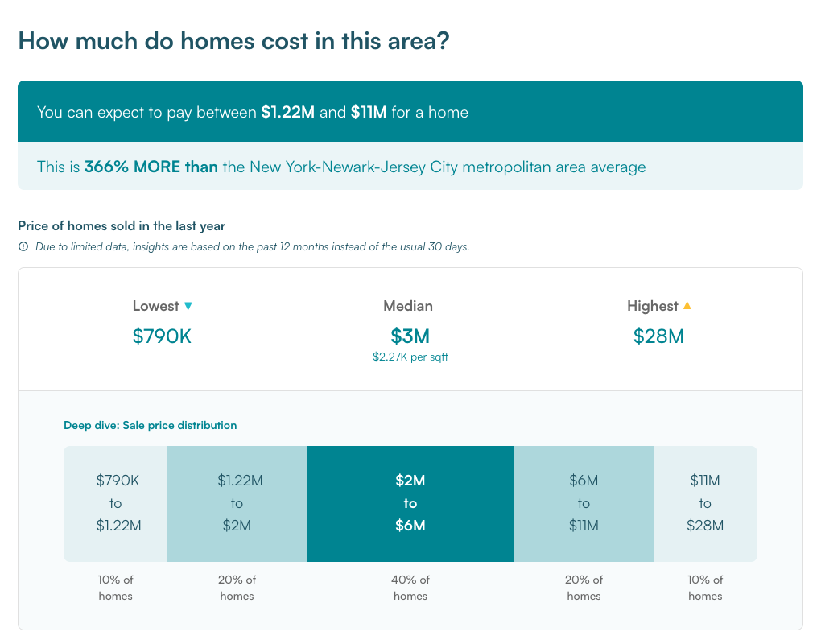Click the Price of homes sold subheading
821x644 pixels.
pos(122,225)
